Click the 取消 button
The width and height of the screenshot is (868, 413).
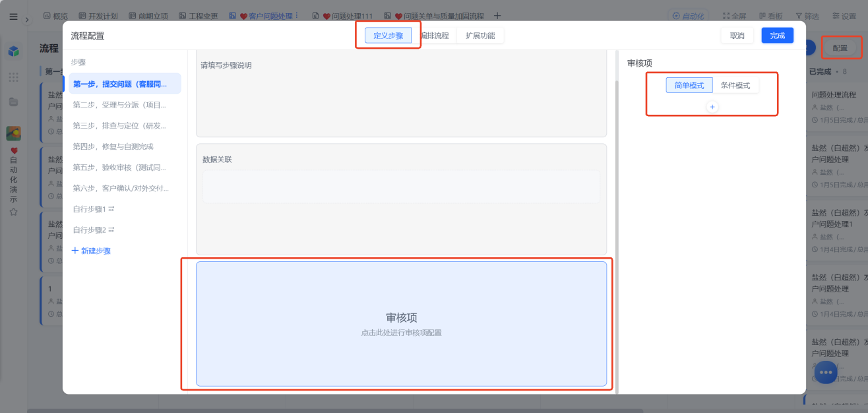tap(737, 36)
